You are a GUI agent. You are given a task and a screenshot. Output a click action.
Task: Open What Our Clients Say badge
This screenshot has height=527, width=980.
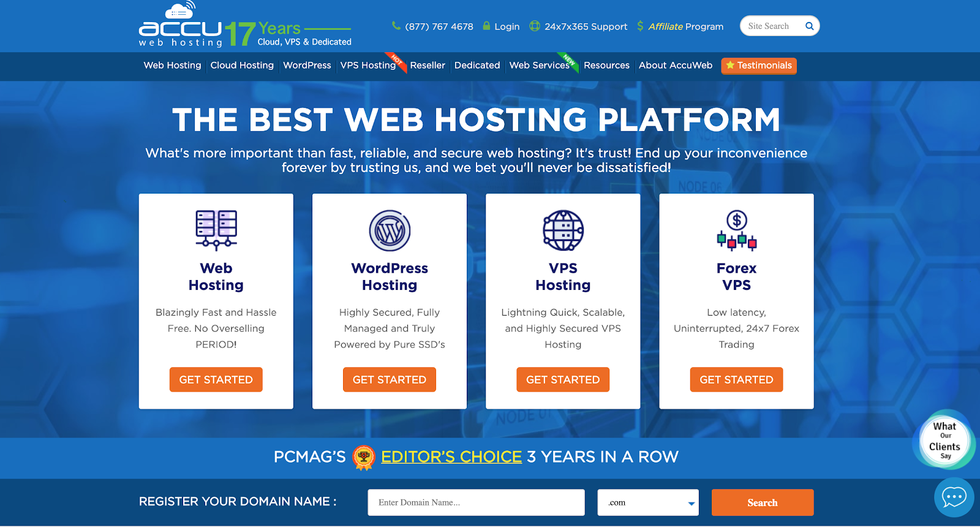944,441
